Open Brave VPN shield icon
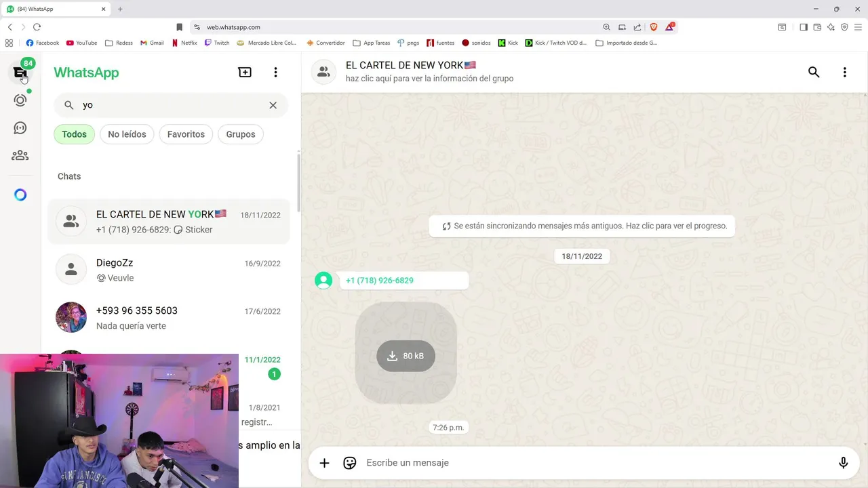 (844, 27)
